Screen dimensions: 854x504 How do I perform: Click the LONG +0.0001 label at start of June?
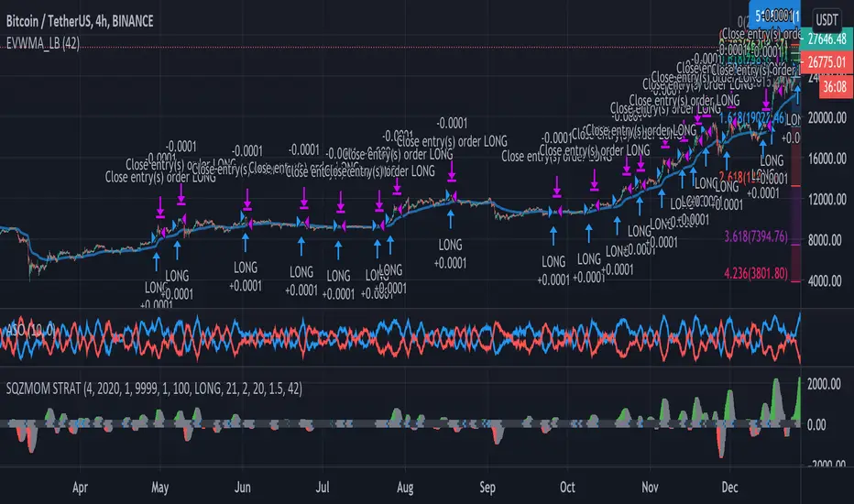(x=245, y=277)
